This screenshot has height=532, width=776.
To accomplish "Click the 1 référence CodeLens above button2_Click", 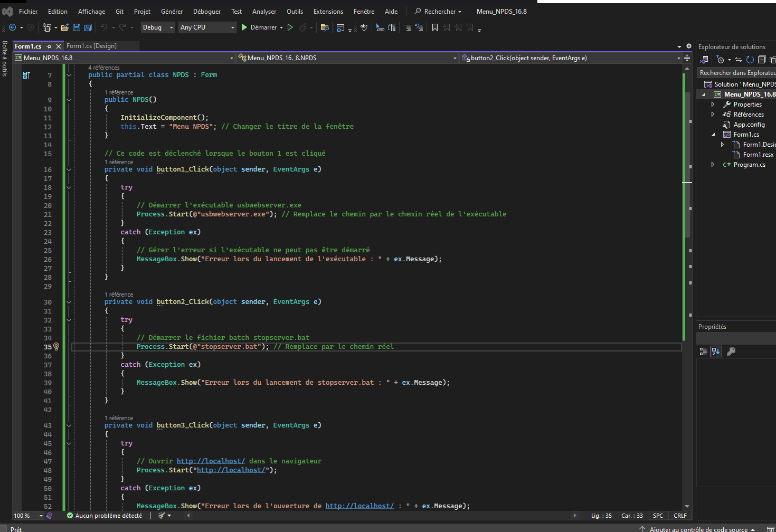I will pos(119,294).
